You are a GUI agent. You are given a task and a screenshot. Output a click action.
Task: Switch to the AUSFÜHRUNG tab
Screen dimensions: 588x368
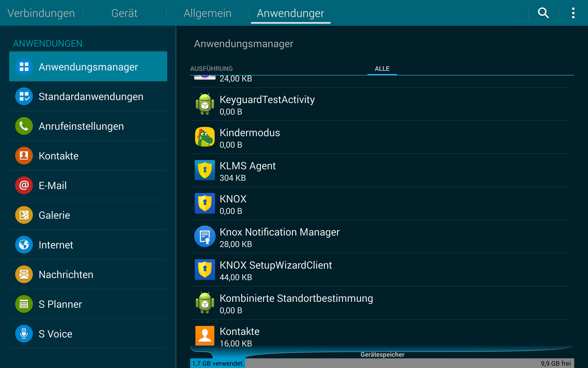coord(211,69)
